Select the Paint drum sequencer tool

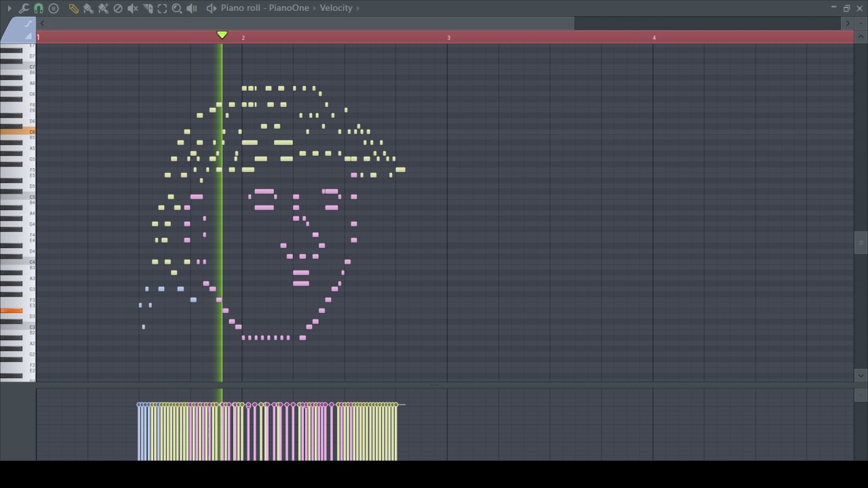pyautogui.click(x=103, y=8)
